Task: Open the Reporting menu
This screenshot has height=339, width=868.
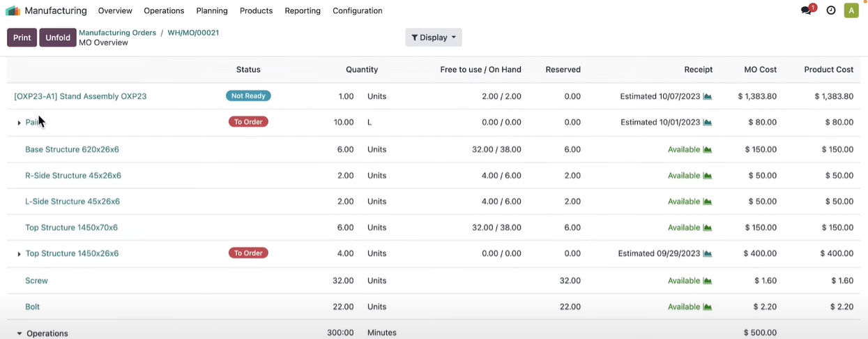Action: (303, 10)
